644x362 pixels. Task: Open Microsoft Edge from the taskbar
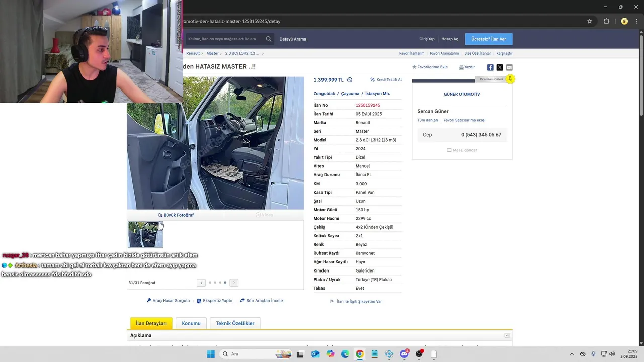coord(345,354)
